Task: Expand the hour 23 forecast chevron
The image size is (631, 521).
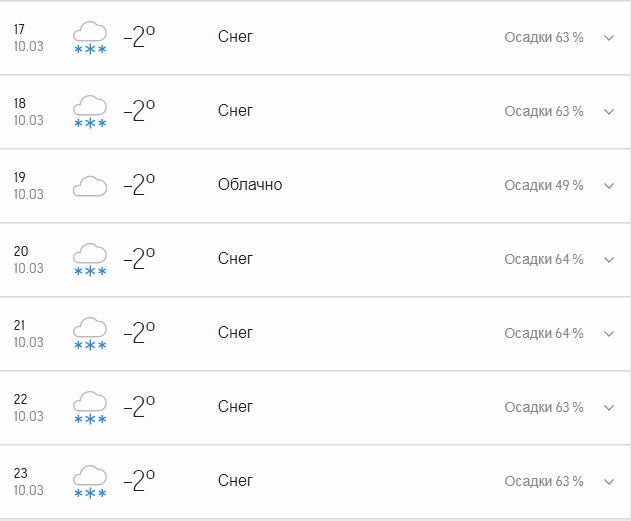Action: (x=609, y=482)
